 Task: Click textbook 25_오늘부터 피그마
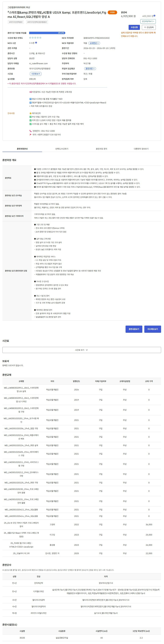21,553
